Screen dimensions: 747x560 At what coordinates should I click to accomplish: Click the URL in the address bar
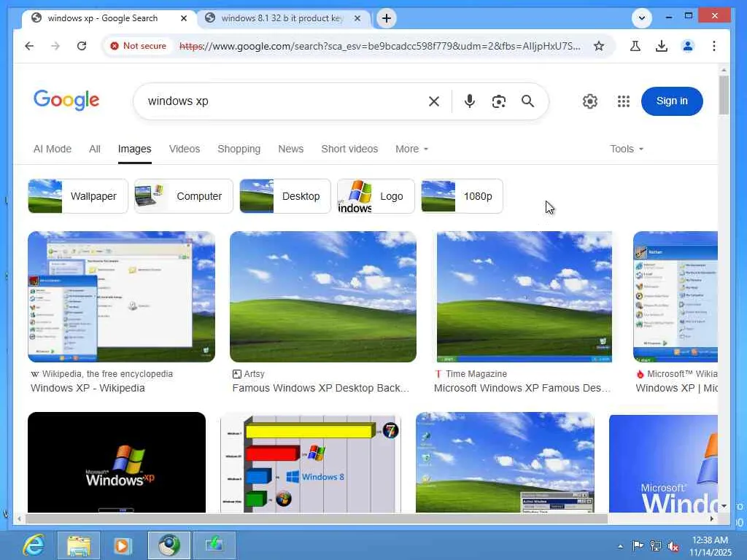tap(379, 46)
